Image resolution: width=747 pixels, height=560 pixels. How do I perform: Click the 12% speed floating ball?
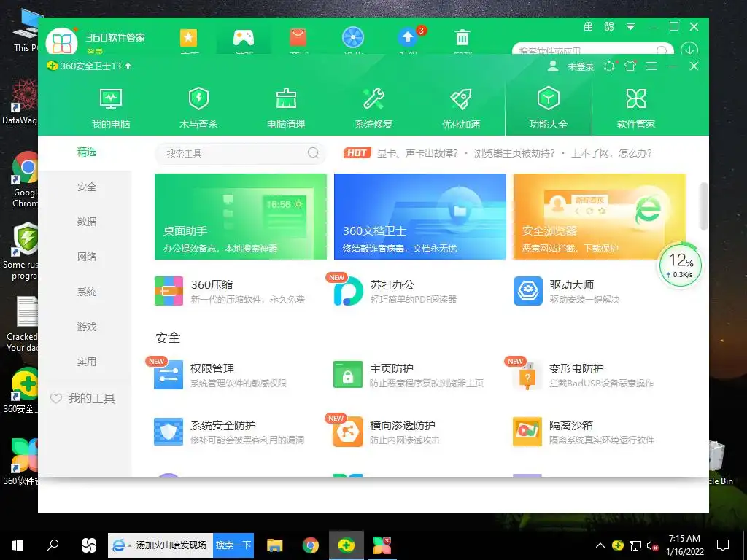click(681, 265)
